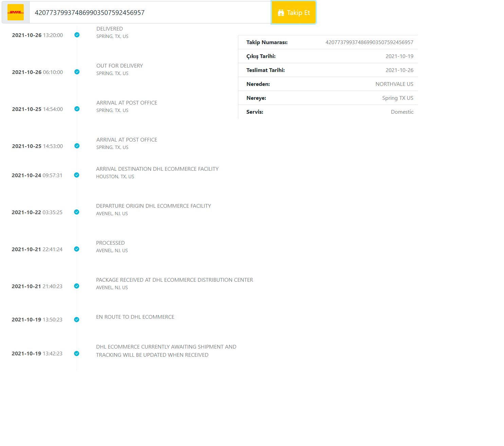The image size is (504, 446).
Task: Click SPRİNG, TX, US under DELIVERED
Action: [112, 36]
